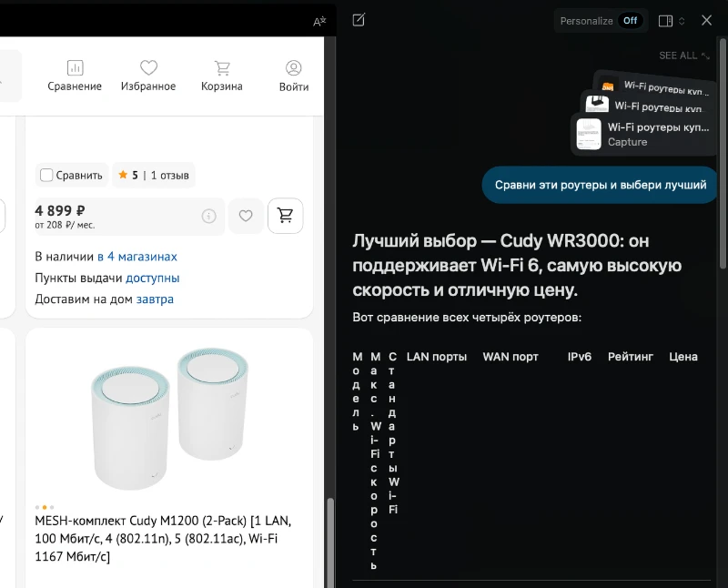Screen dimensions: 728x588
Task: Click the assistant panel scrollbar thumb
Action: pos(723,153)
